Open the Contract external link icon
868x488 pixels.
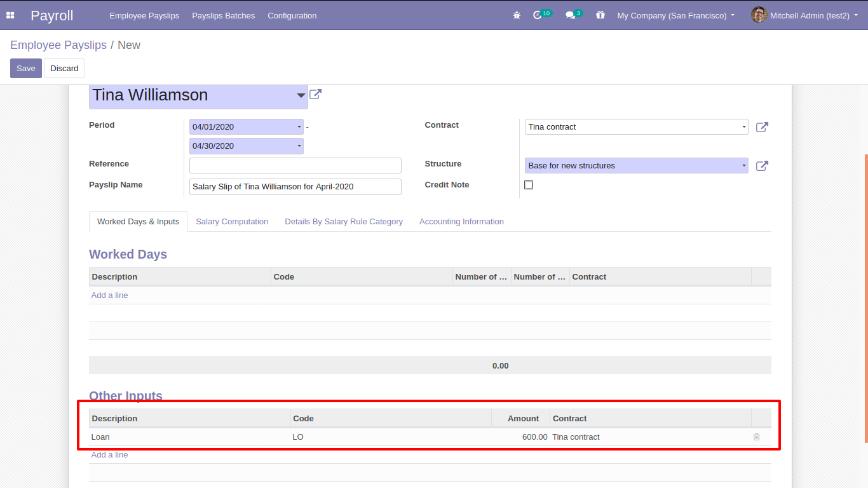click(762, 127)
